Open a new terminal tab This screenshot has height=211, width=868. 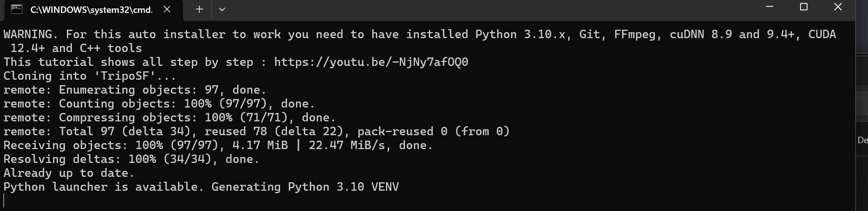pos(199,9)
